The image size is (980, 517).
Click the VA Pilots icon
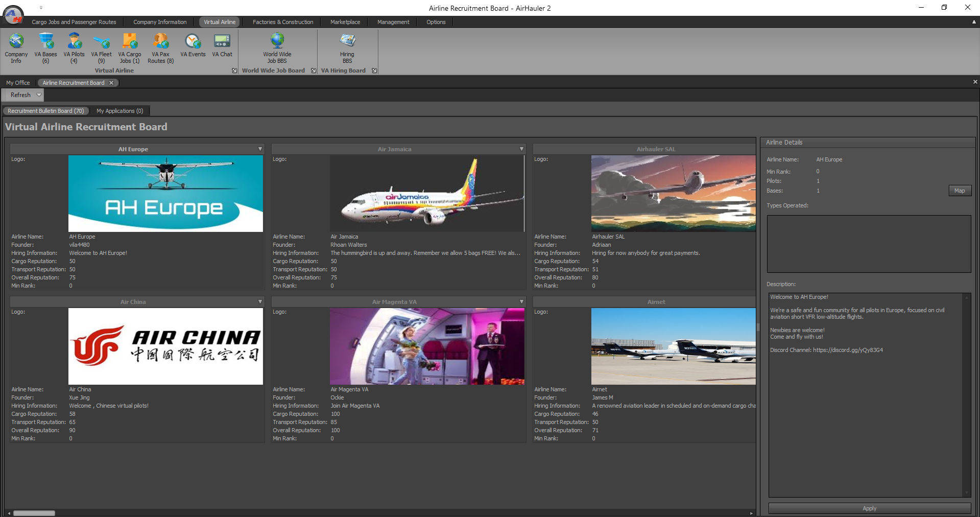click(74, 48)
